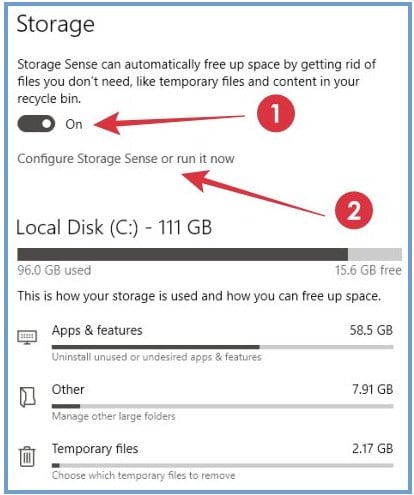Open Configure Storage Sense or run it now

tap(126, 159)
